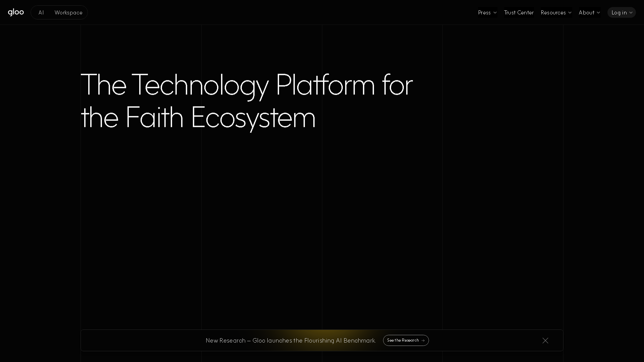Click the Log in button text

coord(619,12)
